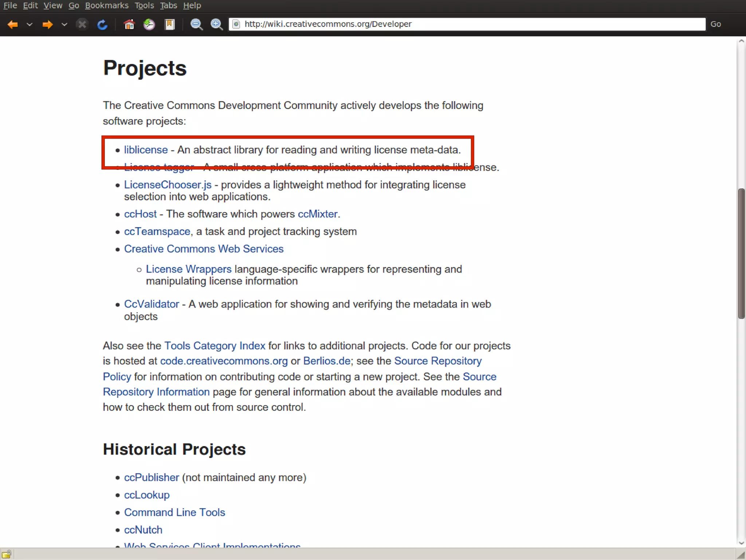The width and height of the screenshot is (746, 560).
Task: Zoom out with minus magnifier
Action: click(x=196, y=24)
